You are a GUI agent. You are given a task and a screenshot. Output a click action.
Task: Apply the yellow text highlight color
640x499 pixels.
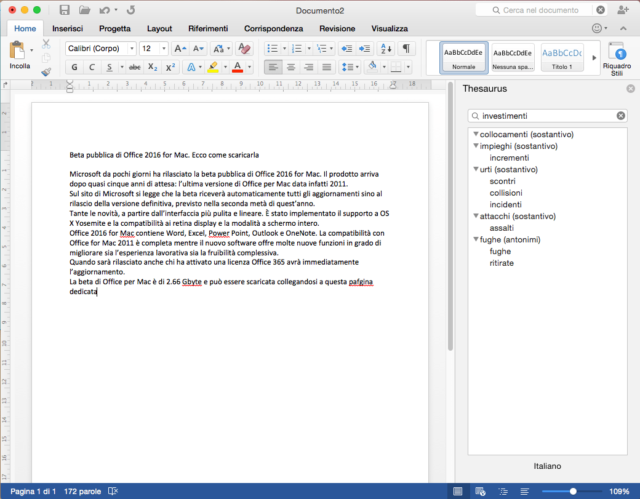[x=213, y=67]
